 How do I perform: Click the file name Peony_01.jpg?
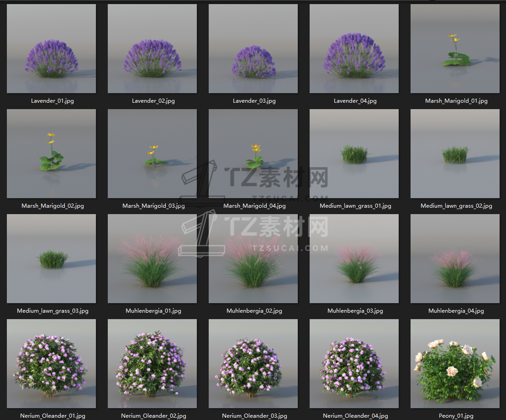point(456,416)
